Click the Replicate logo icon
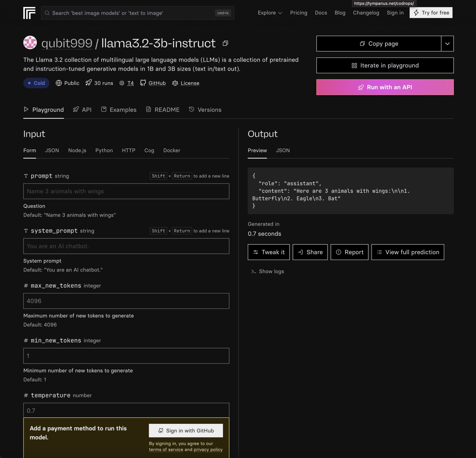 29,13
